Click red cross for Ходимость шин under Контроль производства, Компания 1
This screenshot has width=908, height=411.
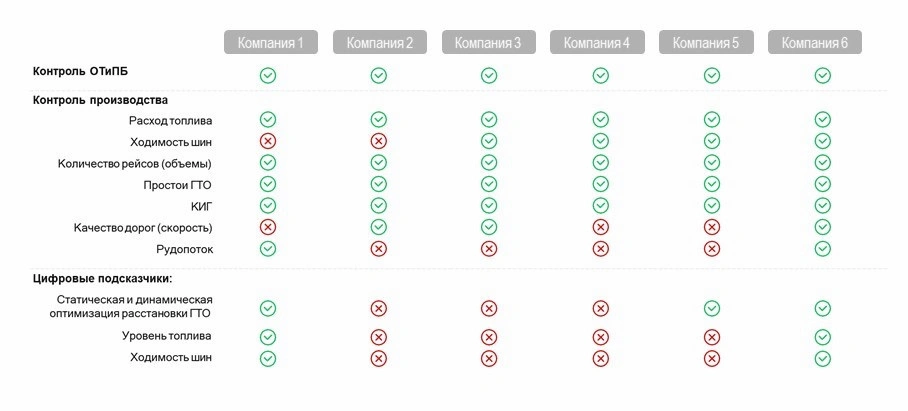coord(268,141)
